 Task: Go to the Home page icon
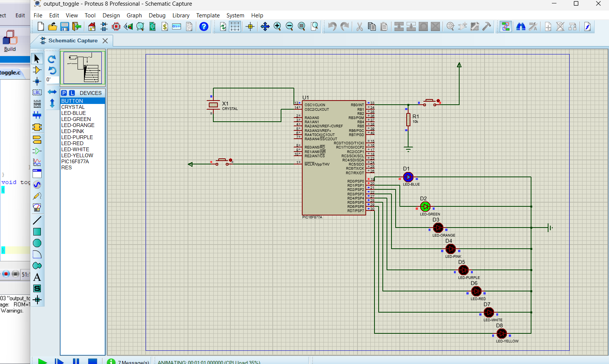tap(92, 26)
